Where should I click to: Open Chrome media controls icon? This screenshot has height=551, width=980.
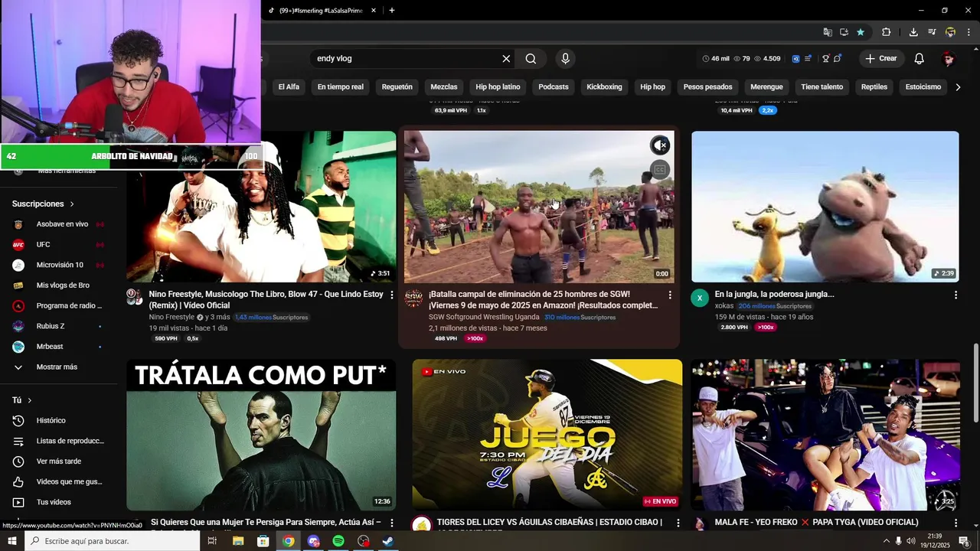point(932,32)
